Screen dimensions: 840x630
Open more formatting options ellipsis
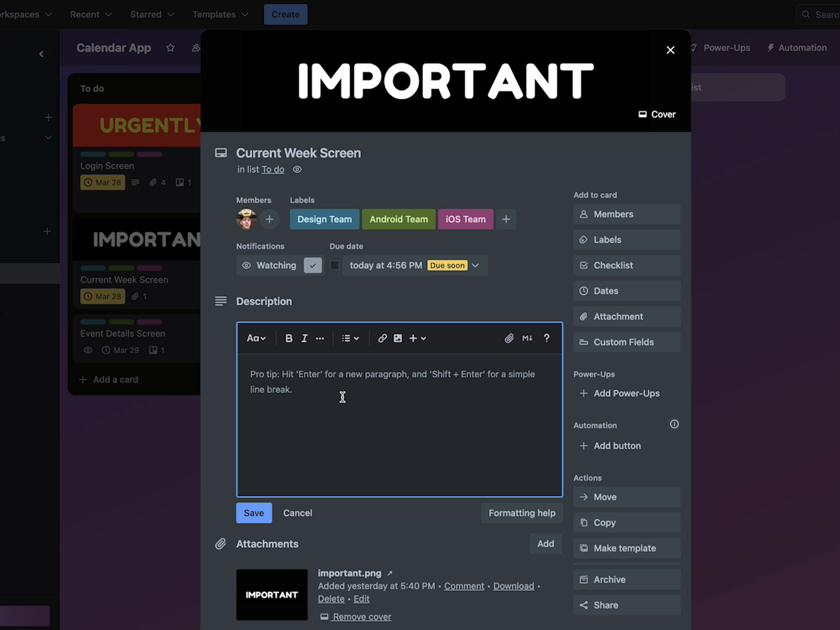pos(320,338)
